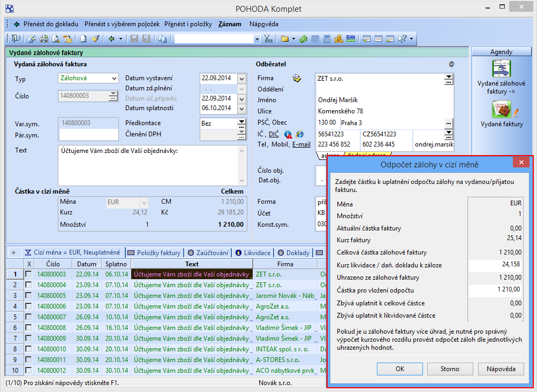537x392 pixels.
Task: Sort the list by Datum column header
Action: tap(87, 264)
